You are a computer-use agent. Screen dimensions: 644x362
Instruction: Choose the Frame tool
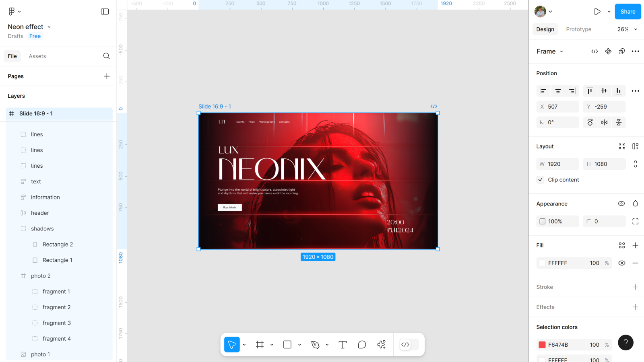260,345
